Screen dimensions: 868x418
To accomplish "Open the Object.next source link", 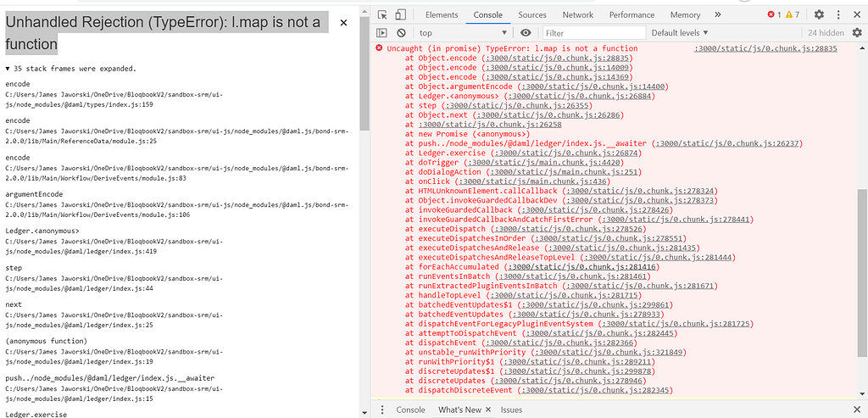I will click(x=548, y=115).
